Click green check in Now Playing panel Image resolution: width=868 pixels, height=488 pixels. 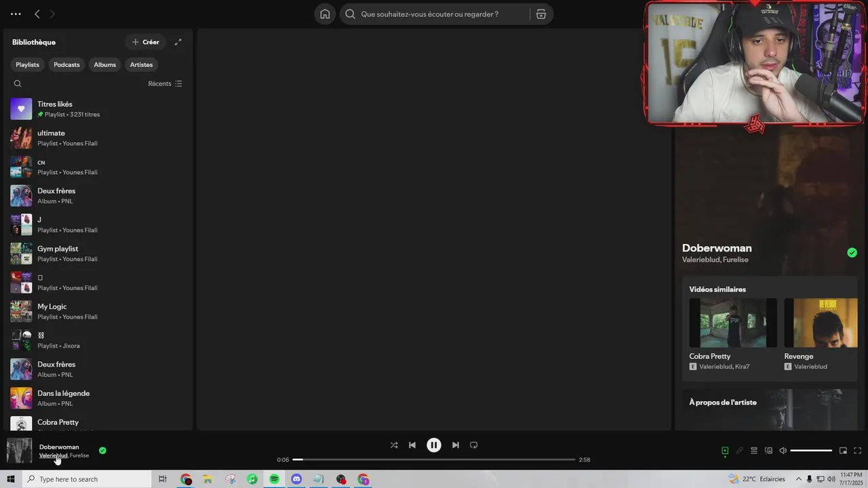point(852,253)
